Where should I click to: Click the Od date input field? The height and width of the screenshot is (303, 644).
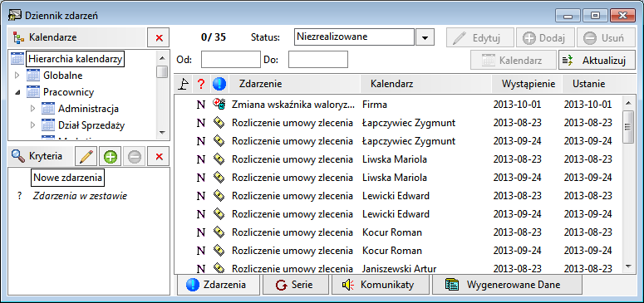click(231, 60)
